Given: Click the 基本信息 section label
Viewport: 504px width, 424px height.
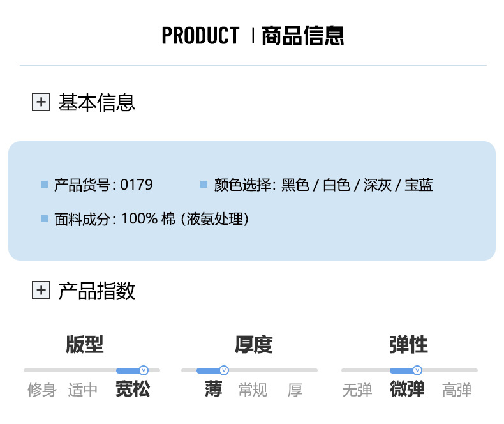Looking at the screenshot, I should pos(97,102).
